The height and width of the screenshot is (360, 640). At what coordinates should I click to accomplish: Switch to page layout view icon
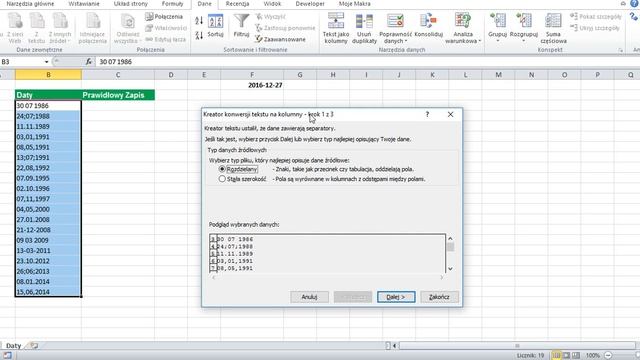coord(566,355)
